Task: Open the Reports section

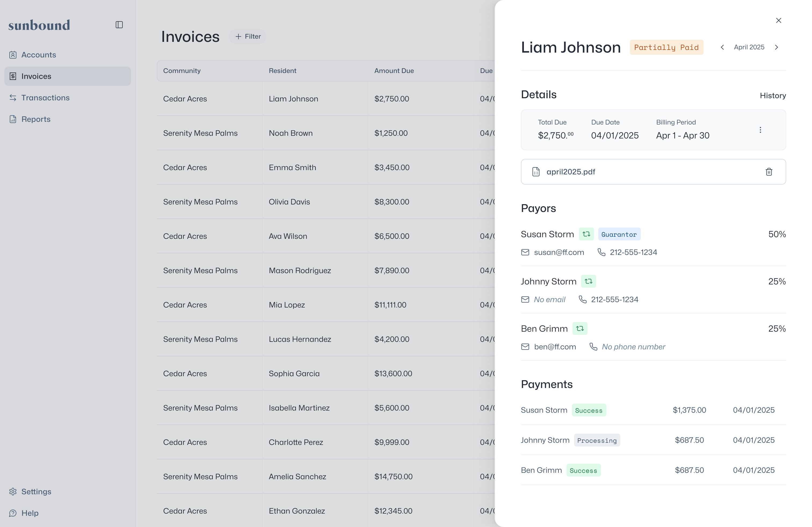Action: (x=36, y=119)
